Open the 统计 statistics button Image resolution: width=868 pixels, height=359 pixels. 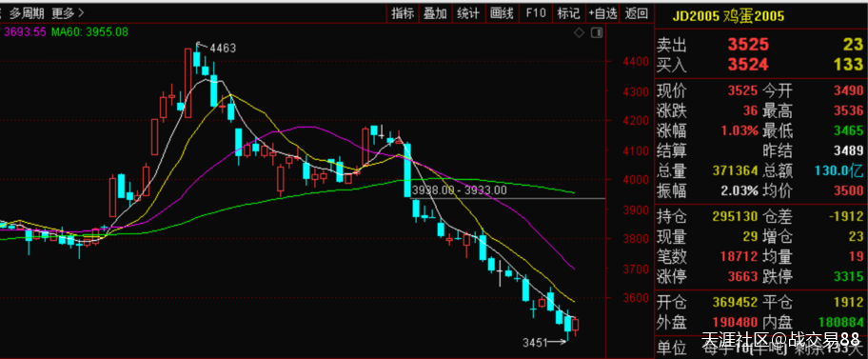[x=468, y=13]
